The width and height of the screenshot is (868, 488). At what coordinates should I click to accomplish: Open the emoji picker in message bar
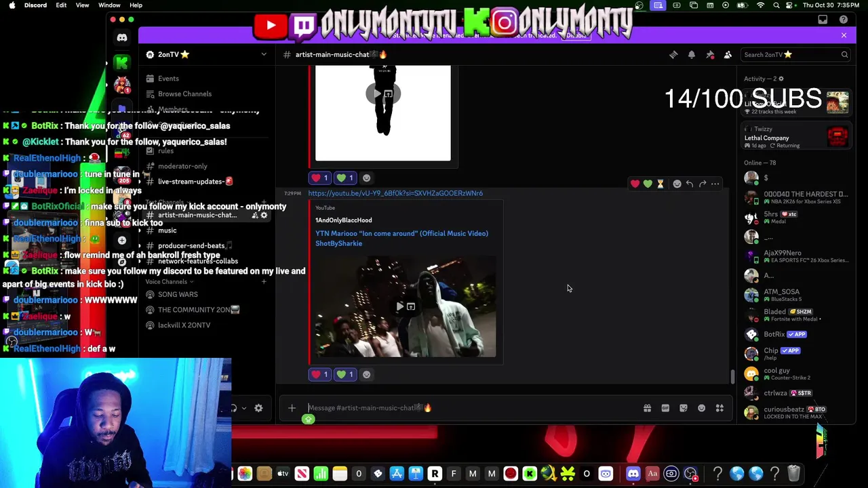tap(702, 408)
